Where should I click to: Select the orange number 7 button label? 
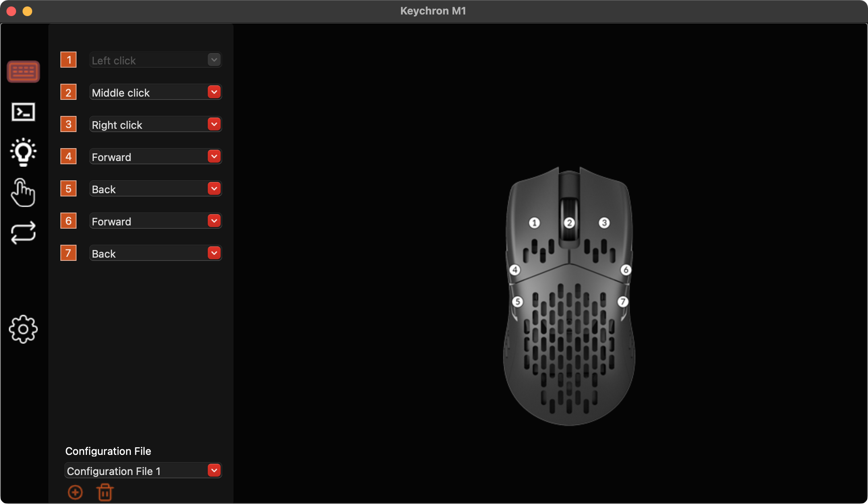coord(68,253)
